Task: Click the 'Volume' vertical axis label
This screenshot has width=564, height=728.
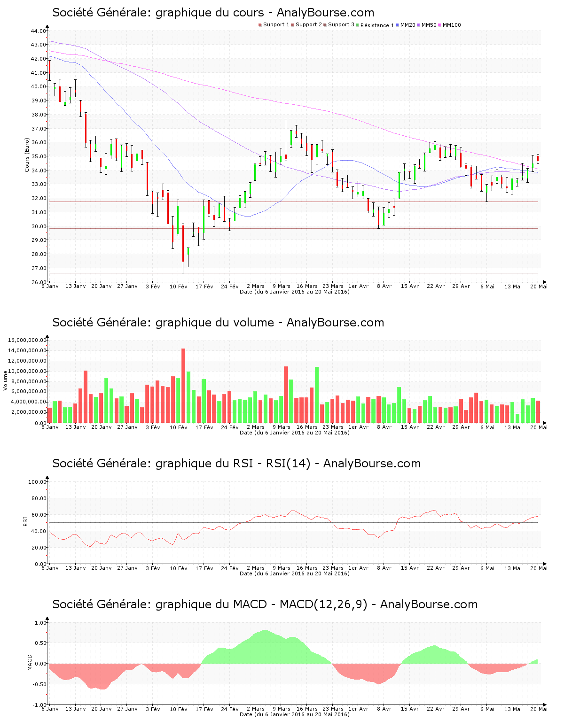Action: 6,380
